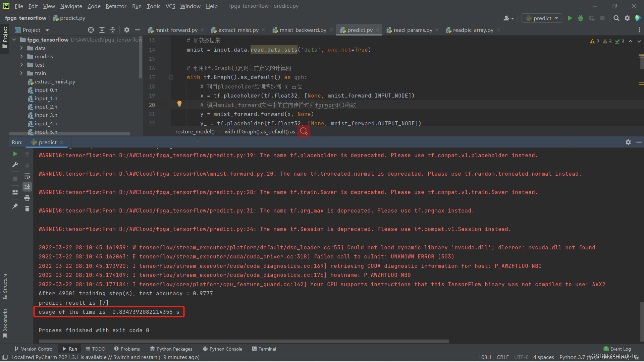This screenshot has width=644, height=362.
Task: Open Search Everywhere with the magnifier icon
Action: coord(616,18)
